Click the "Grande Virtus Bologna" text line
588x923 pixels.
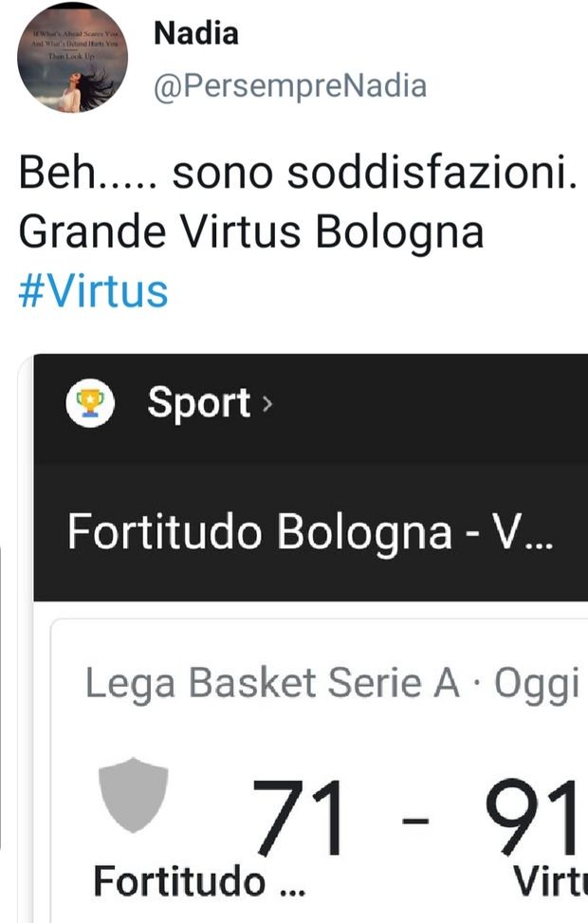[x=251, y=232]
